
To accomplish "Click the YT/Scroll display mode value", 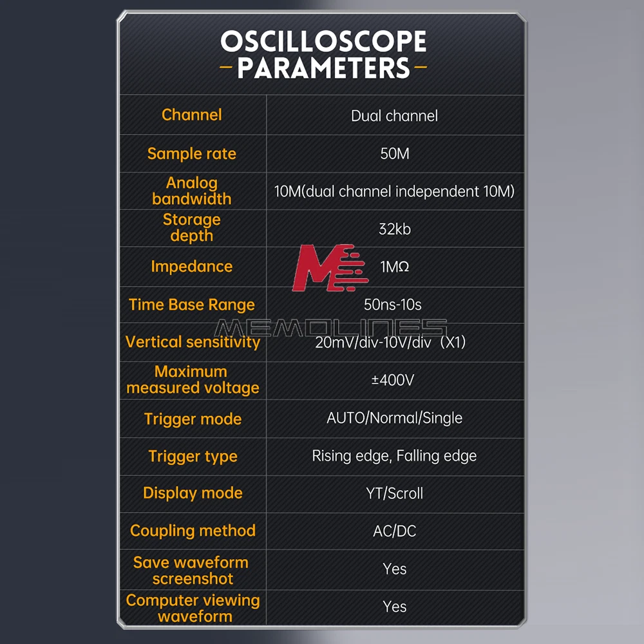I will pyautogui.click(x=394, y=493).
